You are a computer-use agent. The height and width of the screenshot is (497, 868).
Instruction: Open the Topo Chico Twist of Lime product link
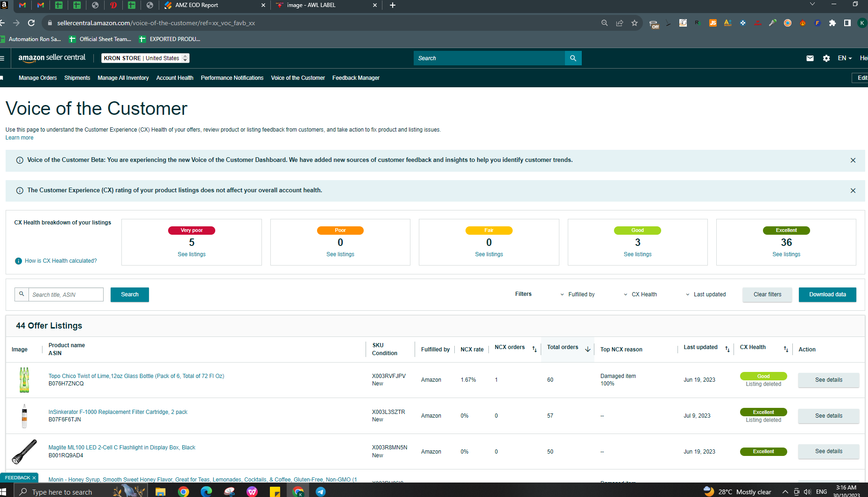pyautogui.click(x=136, y=376)
